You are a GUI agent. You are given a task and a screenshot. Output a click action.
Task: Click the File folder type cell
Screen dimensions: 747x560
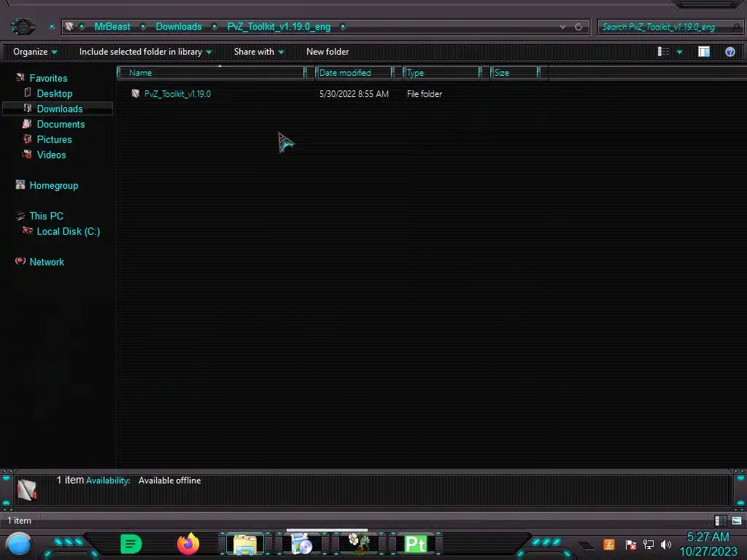click(x=424, y=94)
